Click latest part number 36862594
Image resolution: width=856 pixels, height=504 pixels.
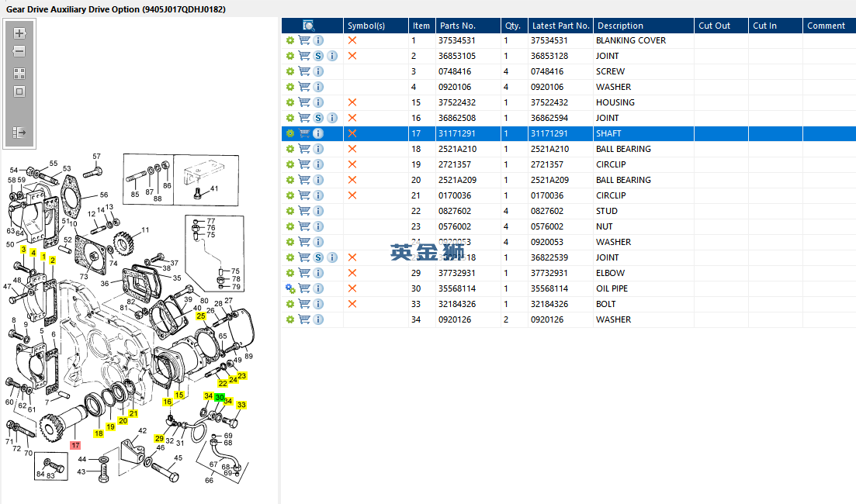549,118
